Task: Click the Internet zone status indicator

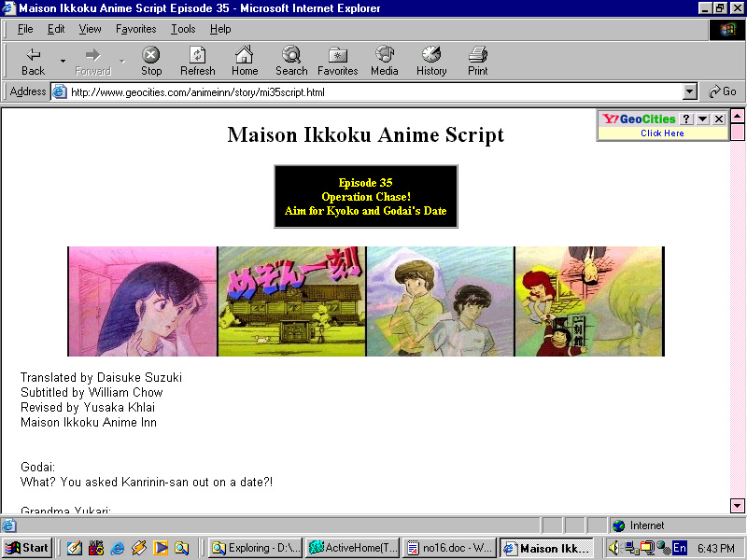Action: click(639, 525)
